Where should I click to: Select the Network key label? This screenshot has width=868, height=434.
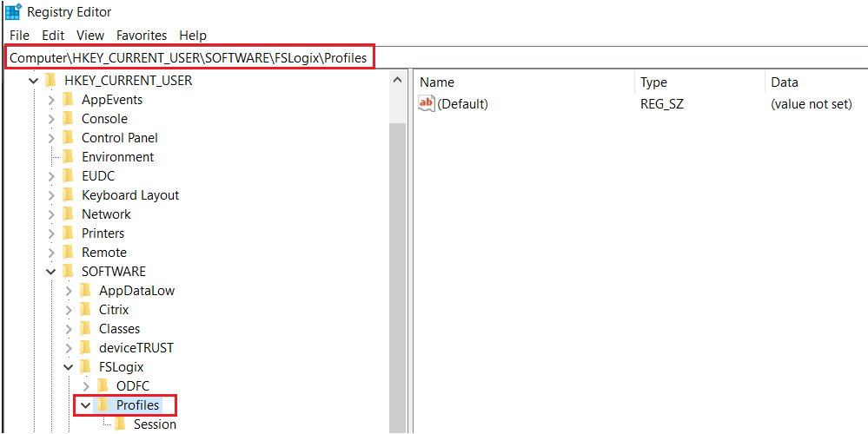point(106,214)
